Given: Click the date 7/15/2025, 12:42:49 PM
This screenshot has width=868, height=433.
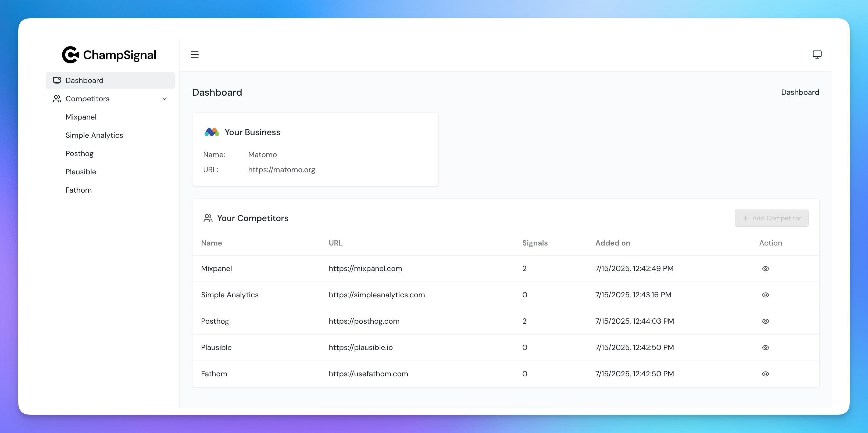Looking at the screenshot, I should point(634,269).
